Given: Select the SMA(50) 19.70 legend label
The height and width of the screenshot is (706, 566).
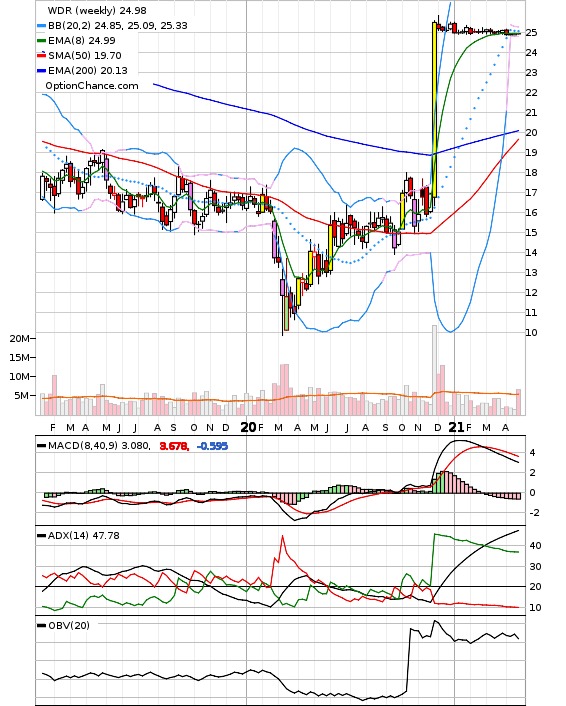Looking at the screenshot, I should 85,55.
